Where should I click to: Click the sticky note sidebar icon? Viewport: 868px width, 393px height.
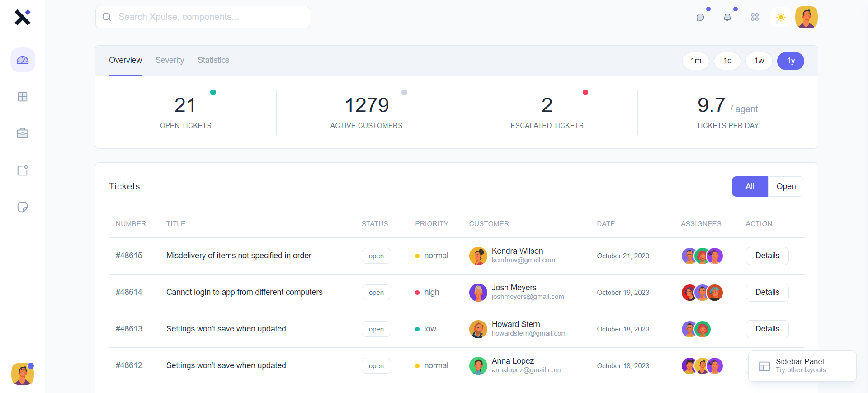[x=23, y=207]
